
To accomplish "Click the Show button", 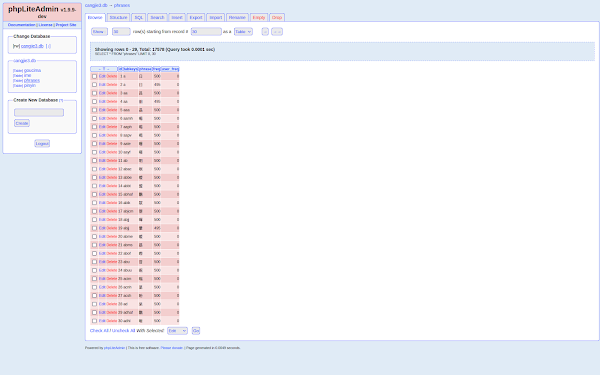I will (99, 32).
